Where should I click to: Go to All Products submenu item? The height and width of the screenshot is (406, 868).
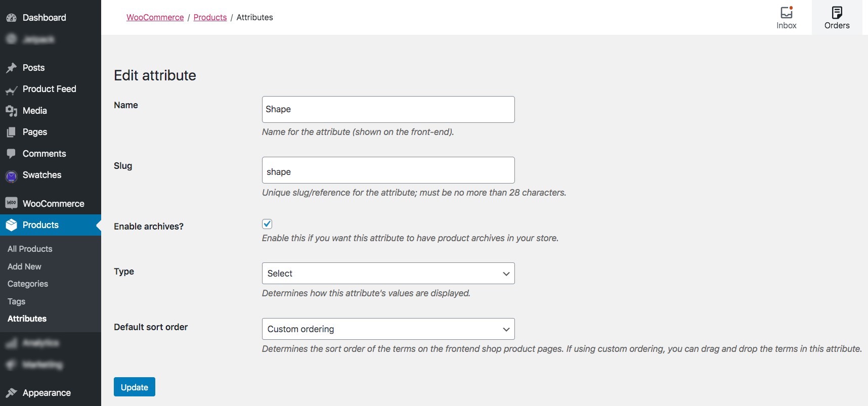tap(30, 249)
